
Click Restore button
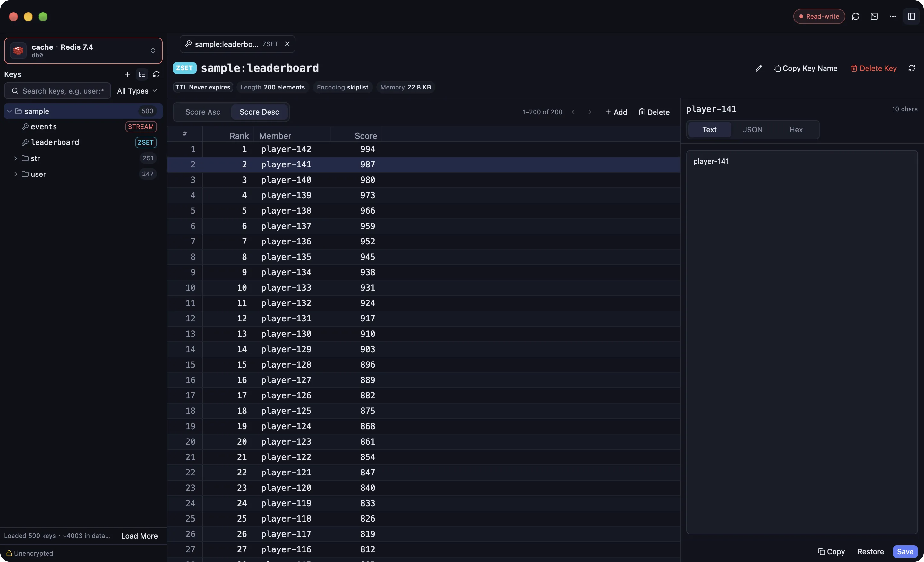point(870,552)
